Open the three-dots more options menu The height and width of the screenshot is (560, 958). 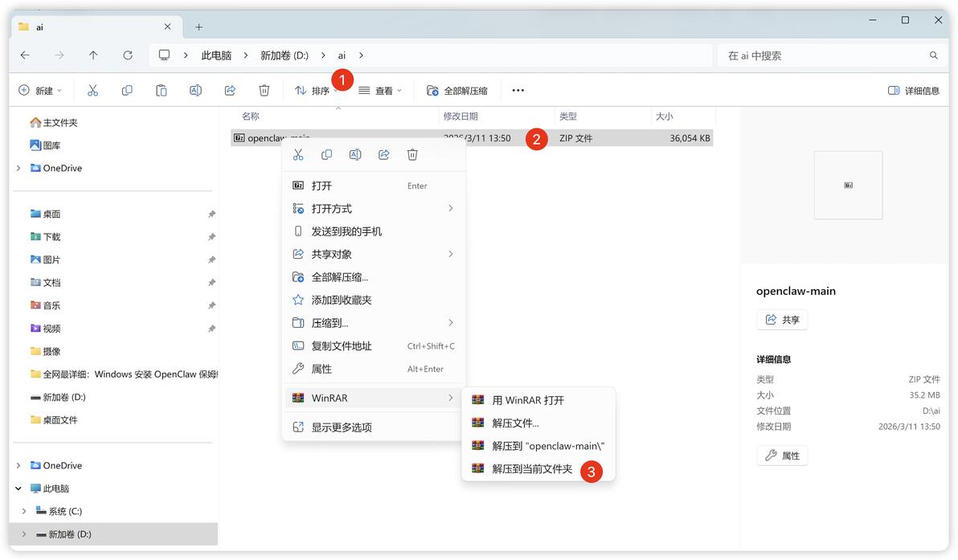[518, 90]
